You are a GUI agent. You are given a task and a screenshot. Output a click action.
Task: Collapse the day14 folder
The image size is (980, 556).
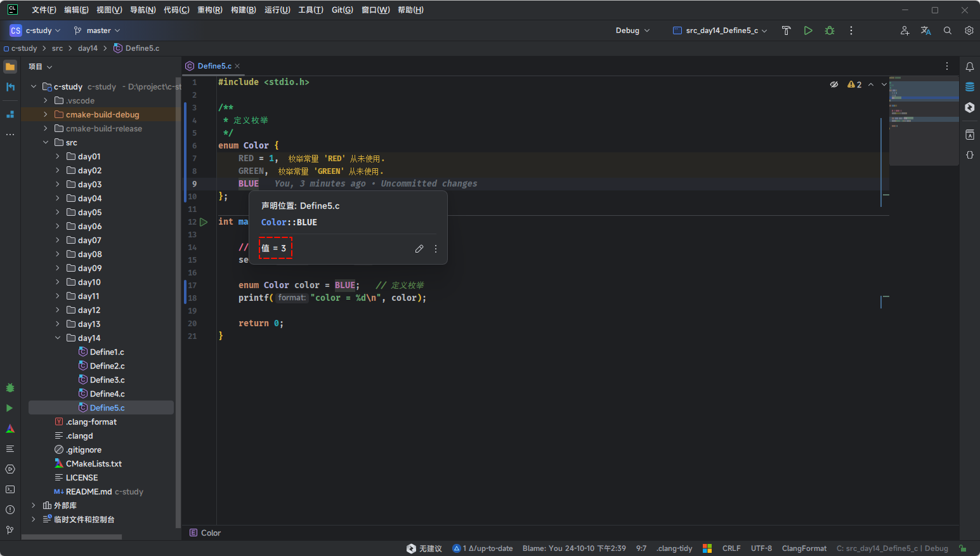(58, 338)
